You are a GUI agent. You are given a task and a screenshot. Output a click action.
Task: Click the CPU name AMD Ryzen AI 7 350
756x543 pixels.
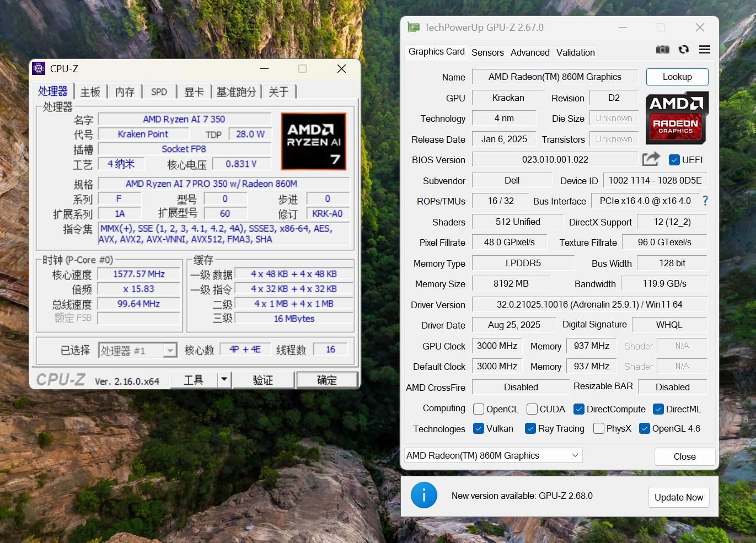pyautogui.click(x=184, y=119)
